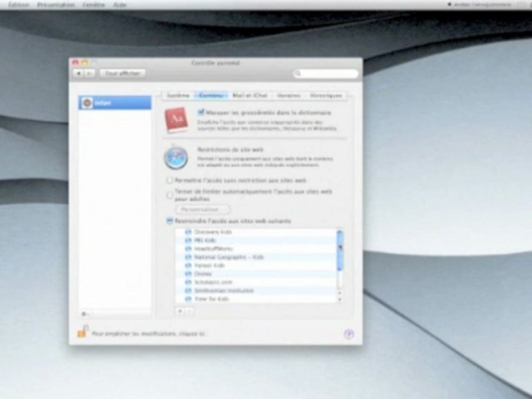Open the gear action menu below user list
Viewport: 532px width, 399px height.
[x=85, y=314]
